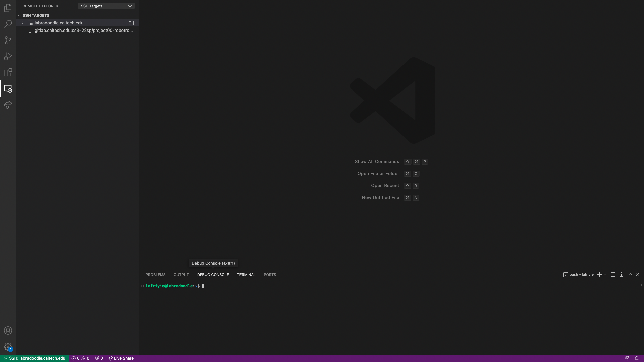Switch to the PROBLEMS tab
The width and height of the screenshot is (644, 362).
point(155,275)
